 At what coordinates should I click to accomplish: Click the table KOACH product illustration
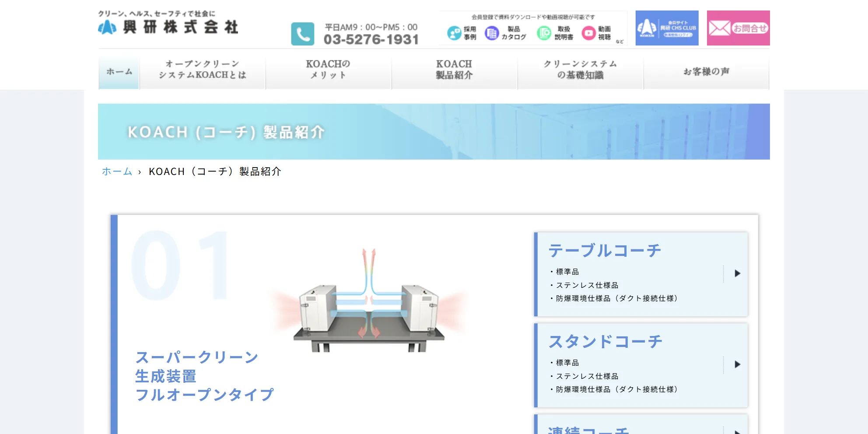pyautogui.click(x=369, y=300)
